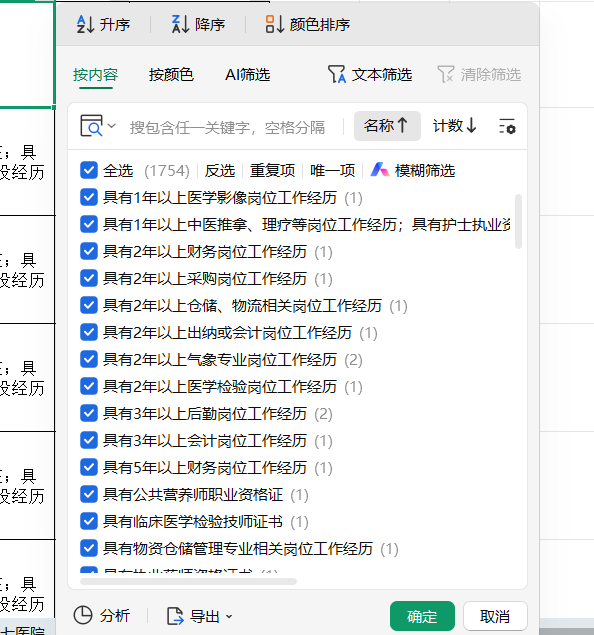This screenshot has width=594, height=635.
Task: Sort list by 计数 count descending
Action: tap(454, 126)
